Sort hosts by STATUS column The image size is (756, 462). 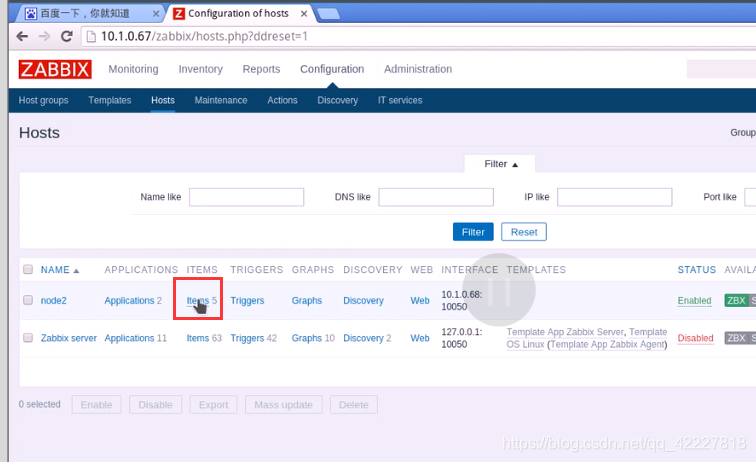697,270
